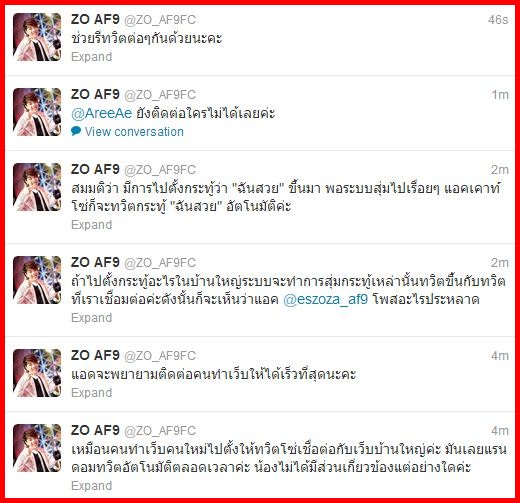Click the avatar of the tweet mentioning @eszoza_af9
Viewport: 520px width, 503px height.
coord(37,280)
